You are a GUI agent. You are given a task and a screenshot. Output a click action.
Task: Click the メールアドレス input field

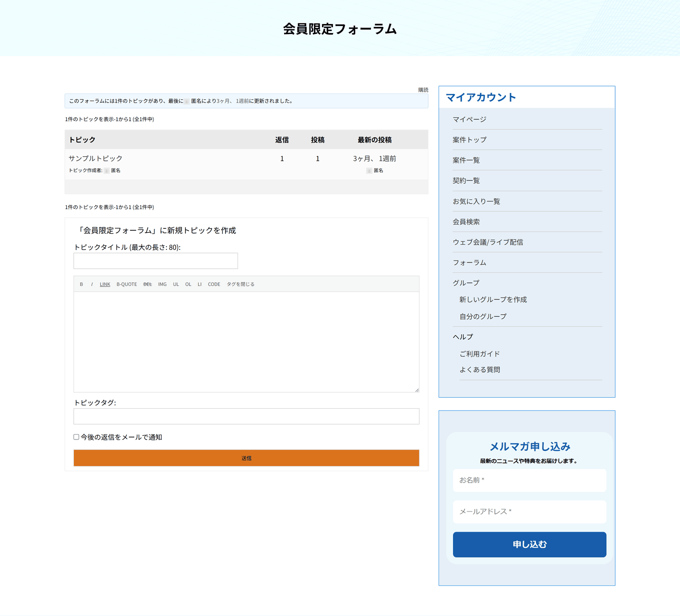[x=529, y=512]
